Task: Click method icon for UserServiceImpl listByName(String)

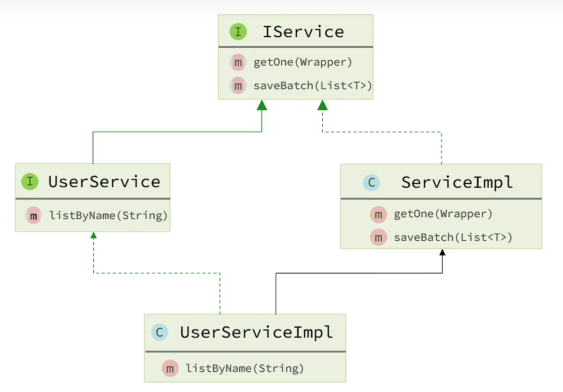Action: [x=170, y=369]
